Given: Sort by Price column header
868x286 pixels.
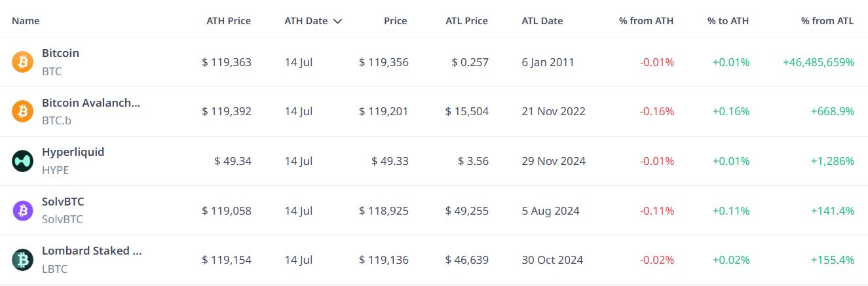Looking at the screenshot, I should [396, 21].
